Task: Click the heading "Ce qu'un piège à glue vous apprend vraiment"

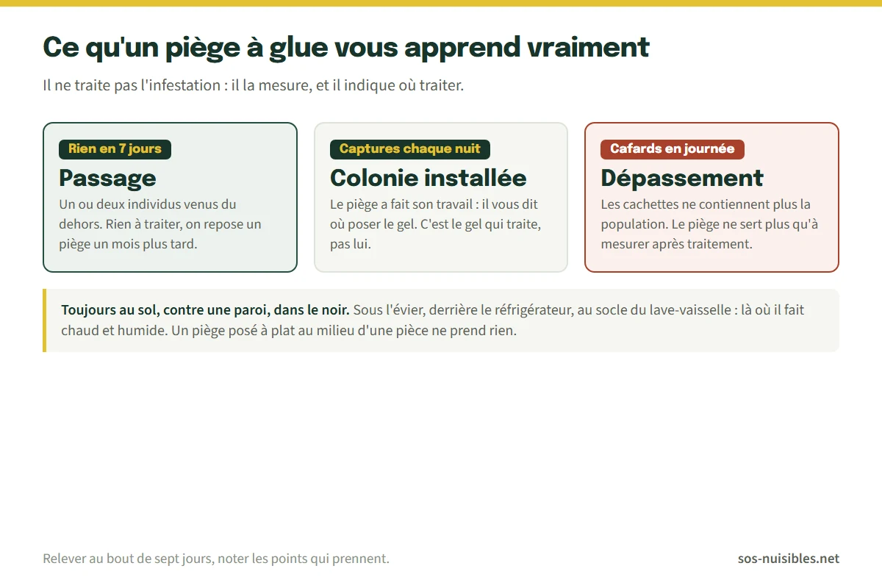Action: [x=346, y=48]
